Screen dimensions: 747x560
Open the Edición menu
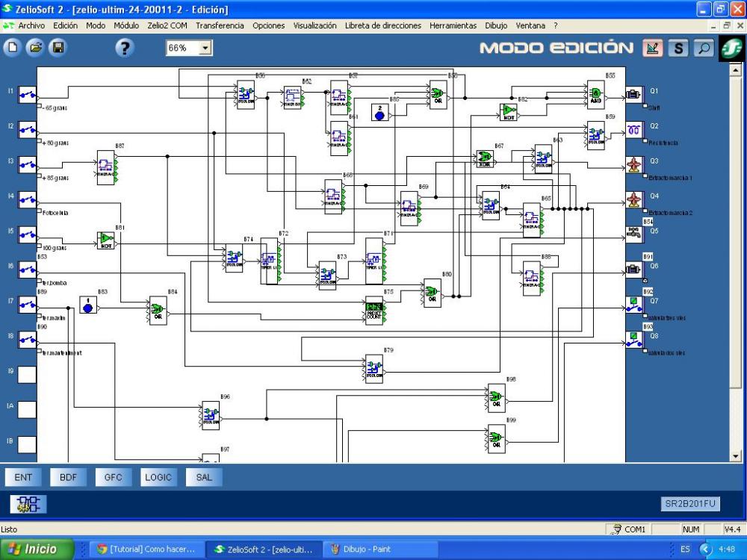pyautogui.click(x=65, y=25)
